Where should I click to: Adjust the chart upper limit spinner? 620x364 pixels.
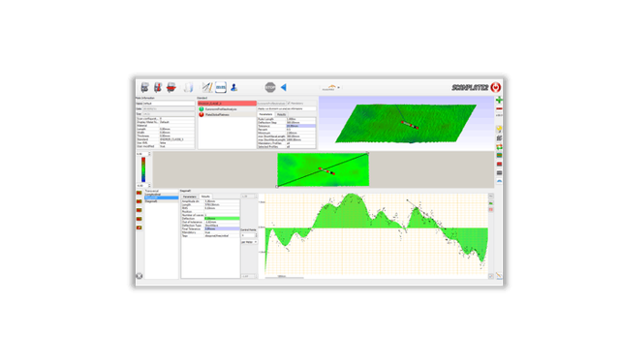click(x=249, y=197)
